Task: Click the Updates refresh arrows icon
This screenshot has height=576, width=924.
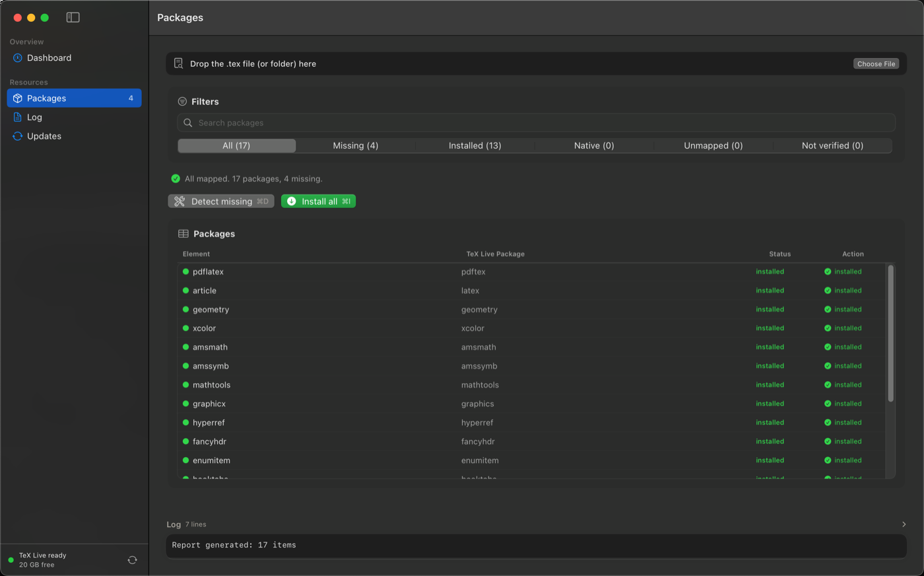Action: click(x=18, y=136)
